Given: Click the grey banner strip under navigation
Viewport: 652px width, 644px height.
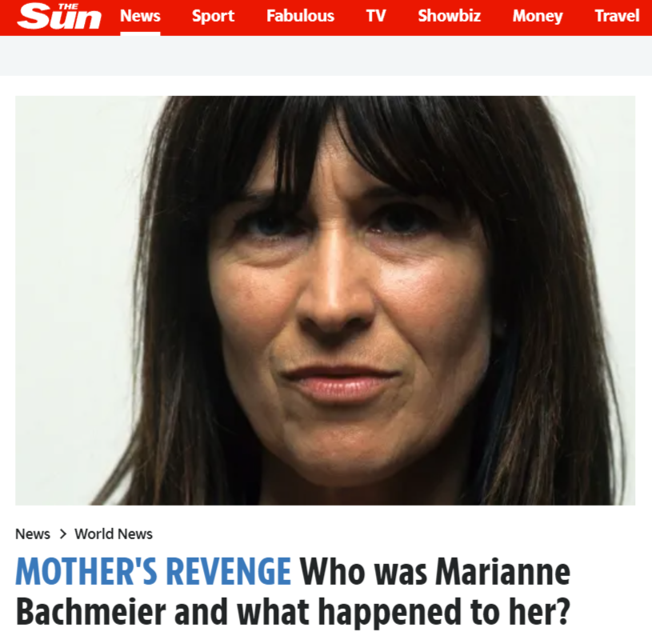Looking at the screenshot, I should point(326,56).
